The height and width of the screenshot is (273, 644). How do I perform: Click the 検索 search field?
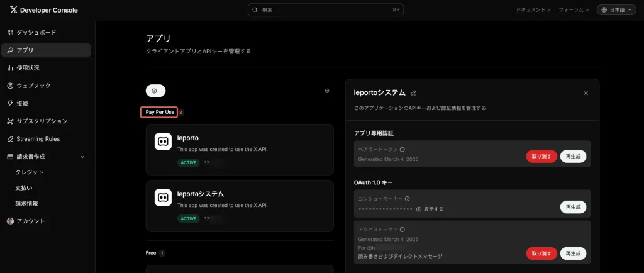[x=325, y=10]
